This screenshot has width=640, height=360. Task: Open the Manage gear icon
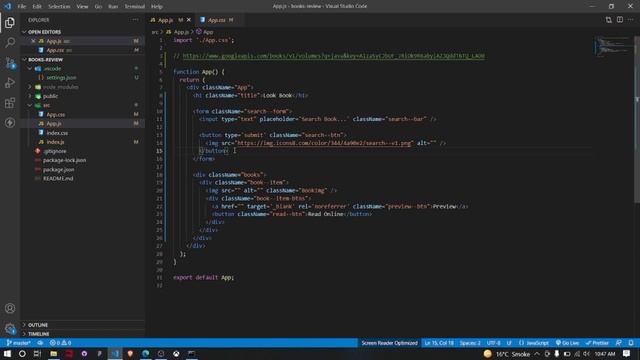point(10,328)
